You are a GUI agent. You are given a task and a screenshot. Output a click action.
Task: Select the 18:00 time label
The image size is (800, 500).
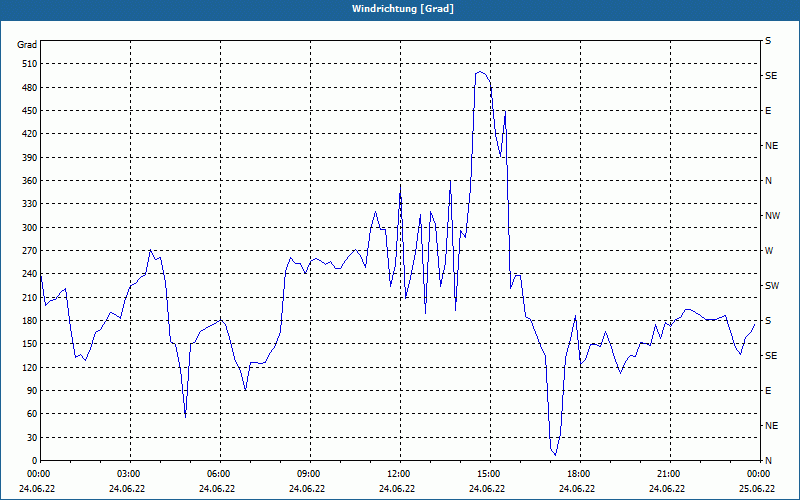579,473
